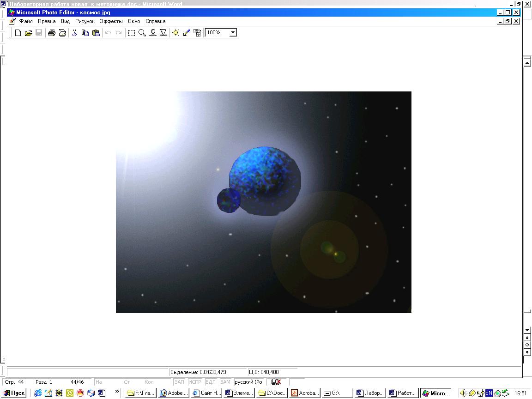
Task: Select the dashed rectangle Select tool
Action: [x=131, y=33]
